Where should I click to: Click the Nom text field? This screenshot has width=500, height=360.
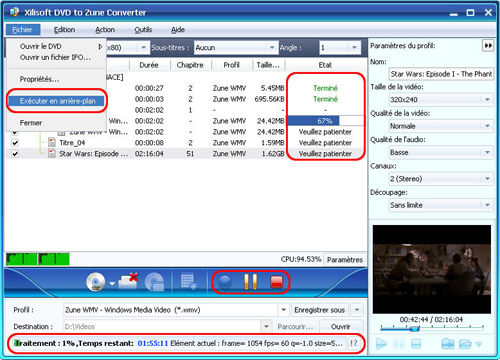click(441, 74)
